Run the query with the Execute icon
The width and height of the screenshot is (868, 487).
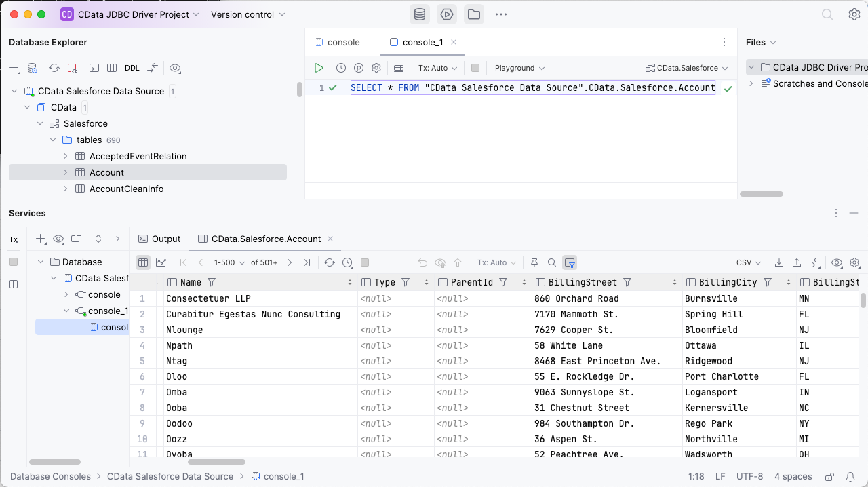tap(319, 68)
